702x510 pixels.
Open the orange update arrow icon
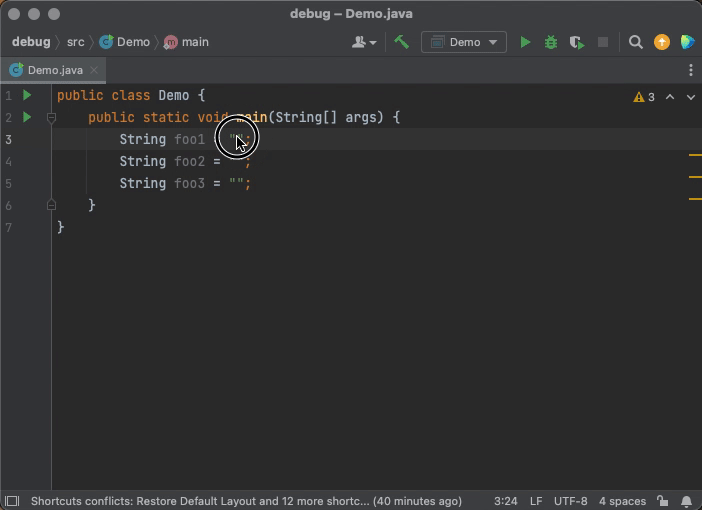[x=662, y=42]
